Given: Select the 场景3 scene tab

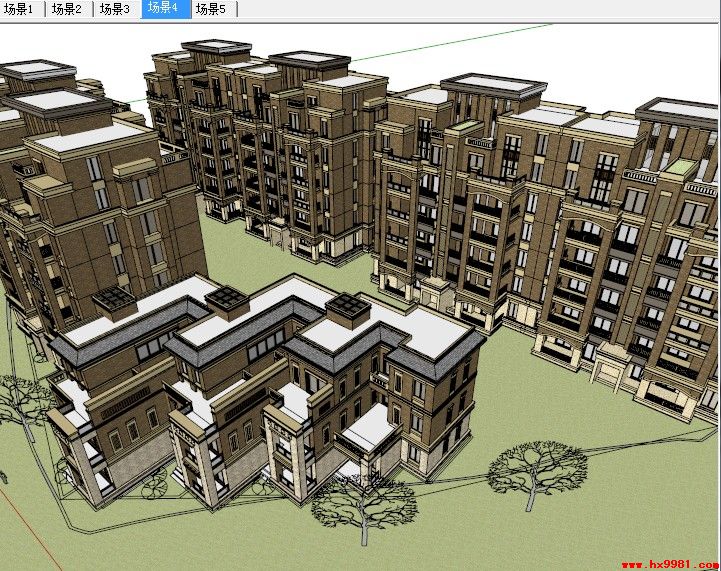Looking at the screenshot, I should [117, 9].
